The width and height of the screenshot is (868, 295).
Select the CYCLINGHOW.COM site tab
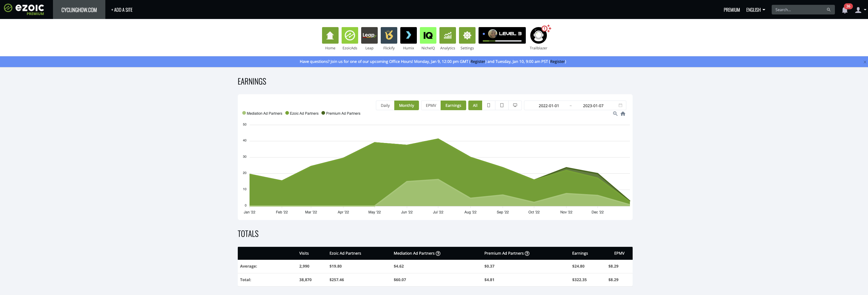click(x=79, y=9)
